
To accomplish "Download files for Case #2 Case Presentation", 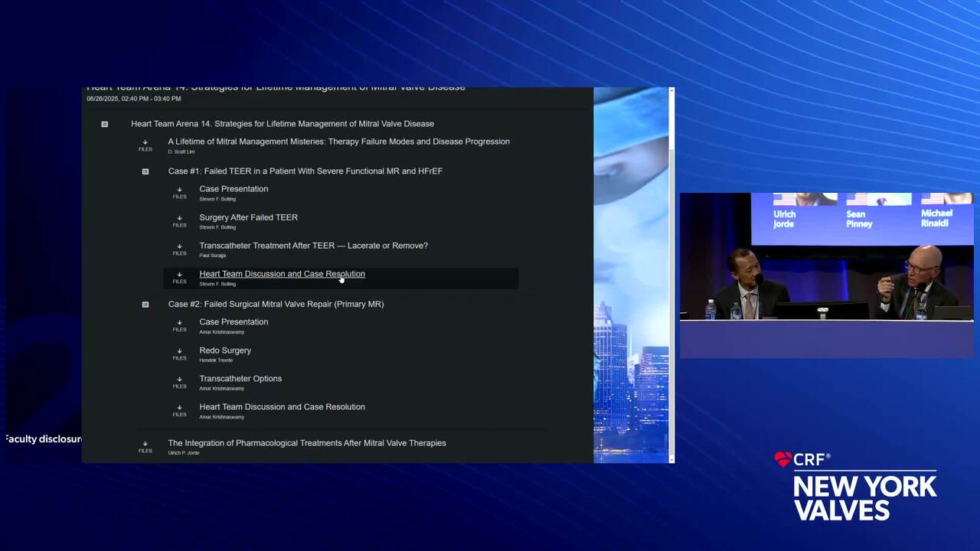I will point(179,326).
